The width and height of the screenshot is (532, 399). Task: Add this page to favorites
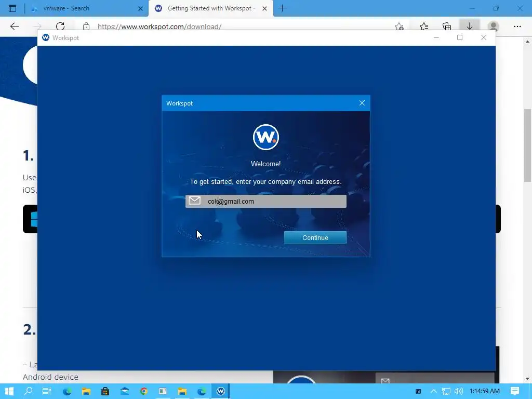(400, 26)
